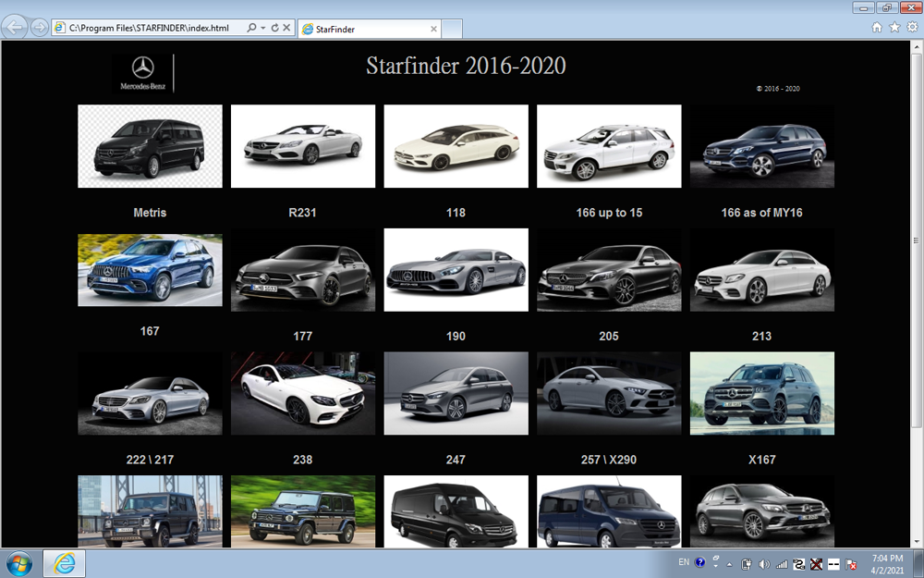
Task: Click the scrollbar up arrow
Action: pos(917,46)
